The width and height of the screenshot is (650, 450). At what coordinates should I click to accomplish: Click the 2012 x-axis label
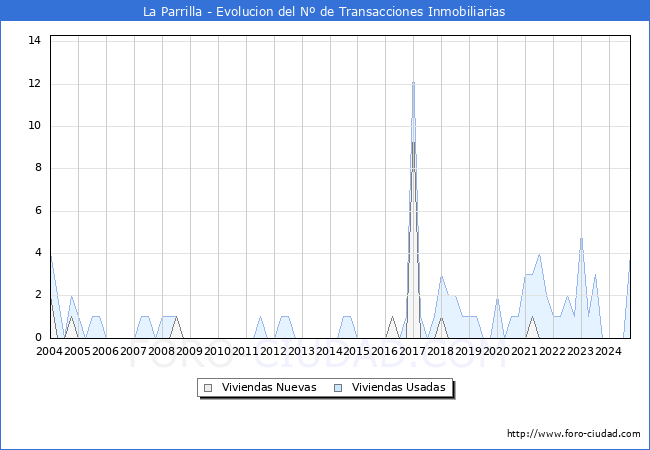click(x=273, y=351)
